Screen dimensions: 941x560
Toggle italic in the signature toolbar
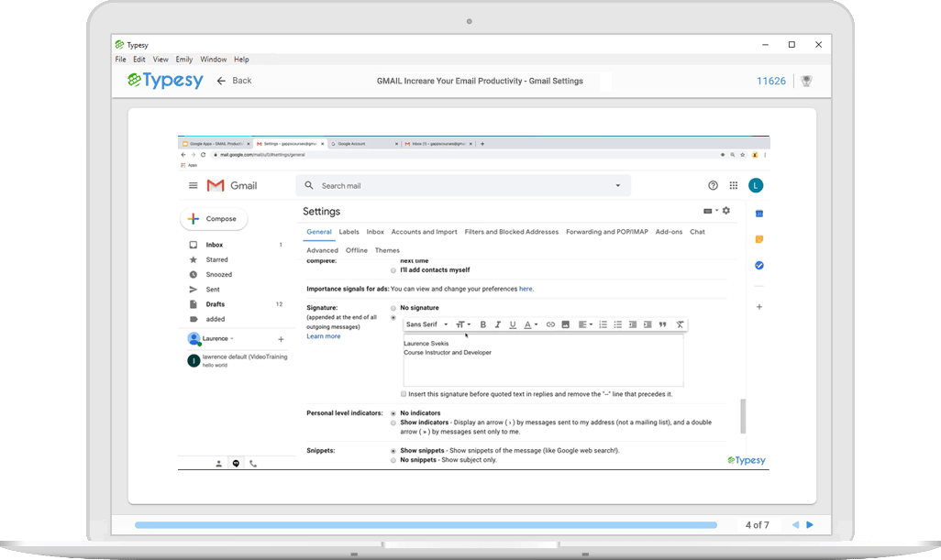[x=497, y=324]
